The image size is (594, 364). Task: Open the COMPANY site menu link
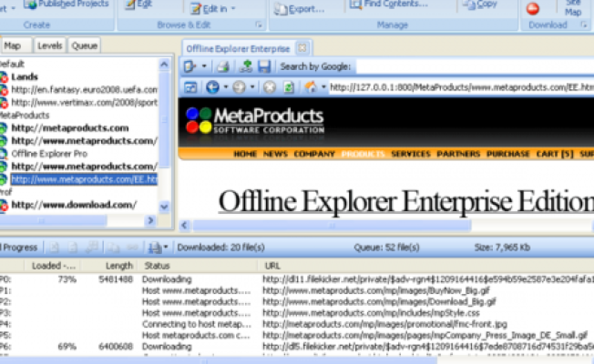[x=314, y=154]
